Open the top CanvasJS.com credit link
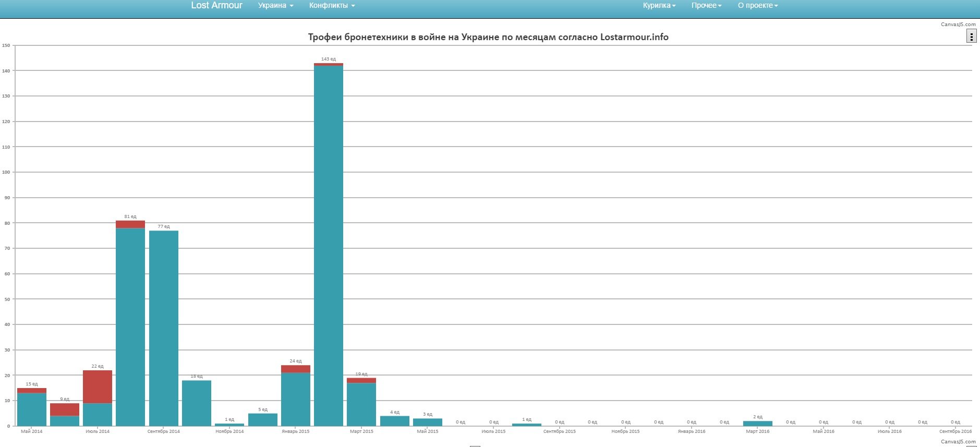 point(958,25)
